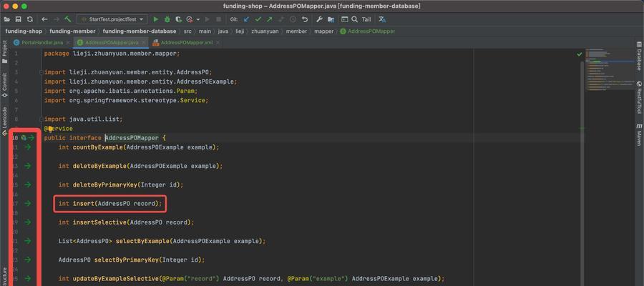The image size is (644, 286).
Task: Run StartTest.projectTest with the green play icon
Action: pos(156,19)
